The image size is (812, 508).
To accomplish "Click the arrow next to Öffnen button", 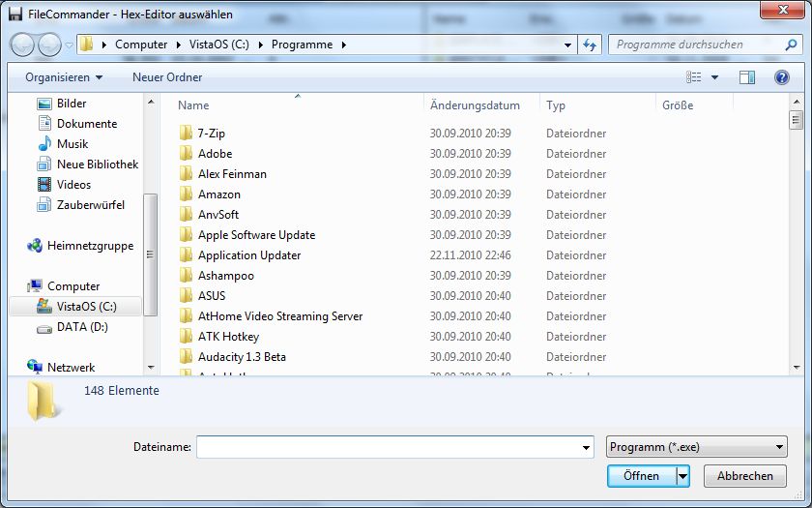I will 682,476.
